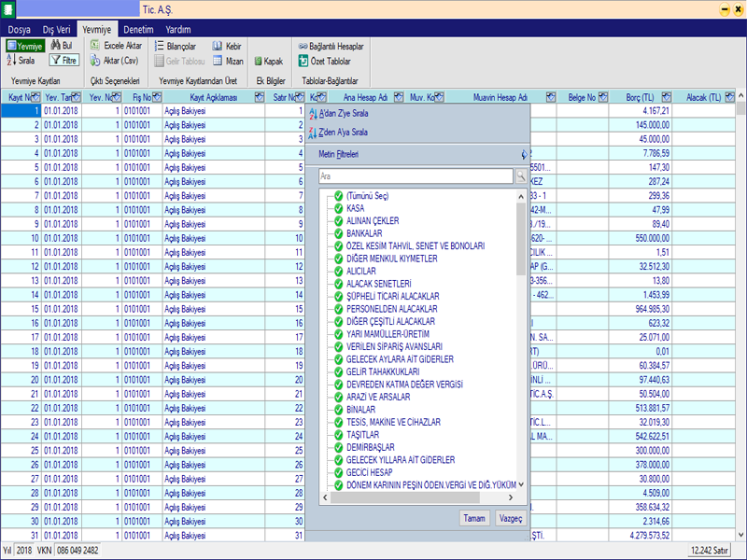This screenshot has width=747, height=560.
Task: Open the Kebir ledger
Action: click(227, 46)
